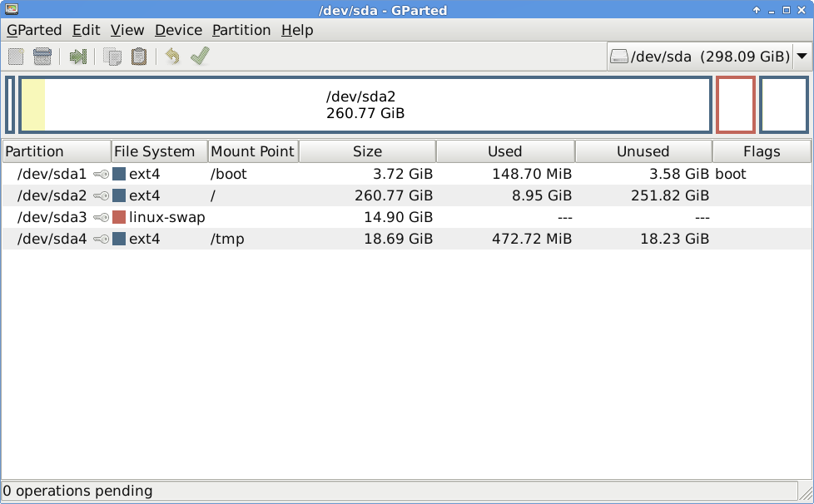Select the red linux-swap block in disk map
Viewport: 814px width, 504px height.
click(x=736, y=105)
